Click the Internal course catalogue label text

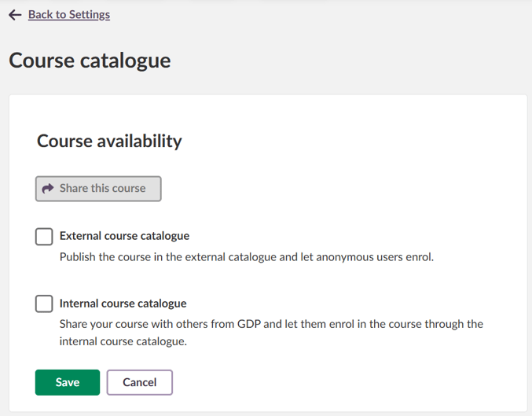[x=123, y=304]
